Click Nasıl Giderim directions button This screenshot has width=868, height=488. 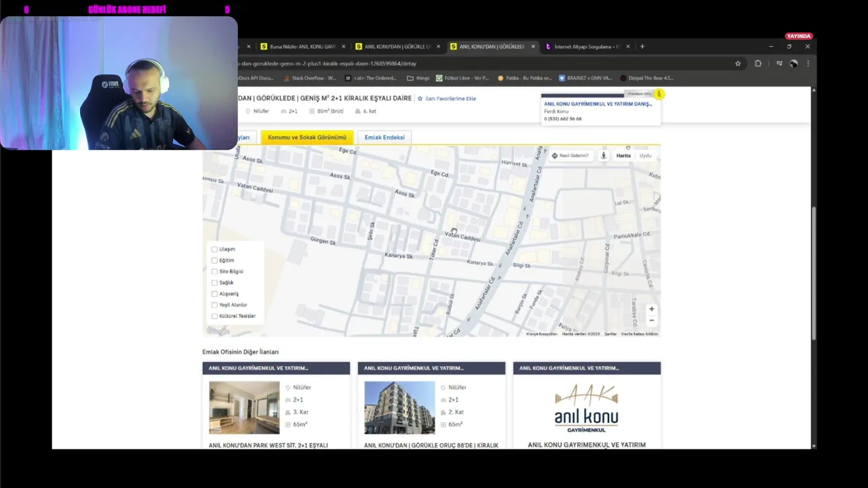[570, 156]
